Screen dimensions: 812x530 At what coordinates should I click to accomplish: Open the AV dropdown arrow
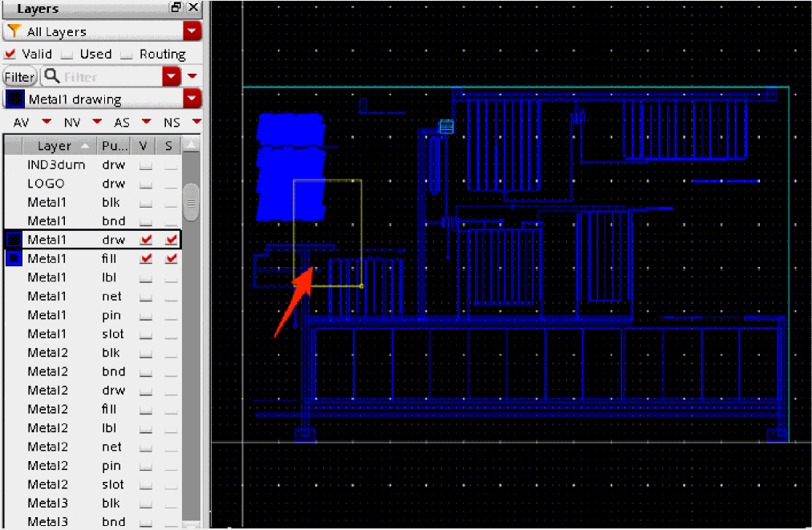46,121
